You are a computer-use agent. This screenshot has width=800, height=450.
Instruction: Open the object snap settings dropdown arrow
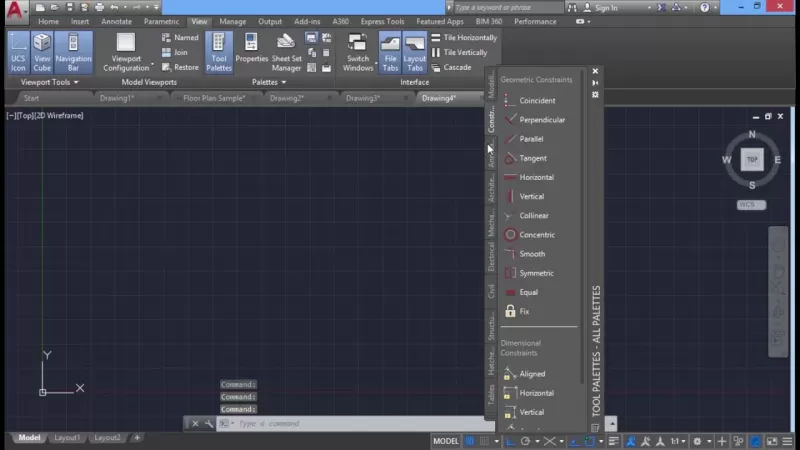click(601, 441)
